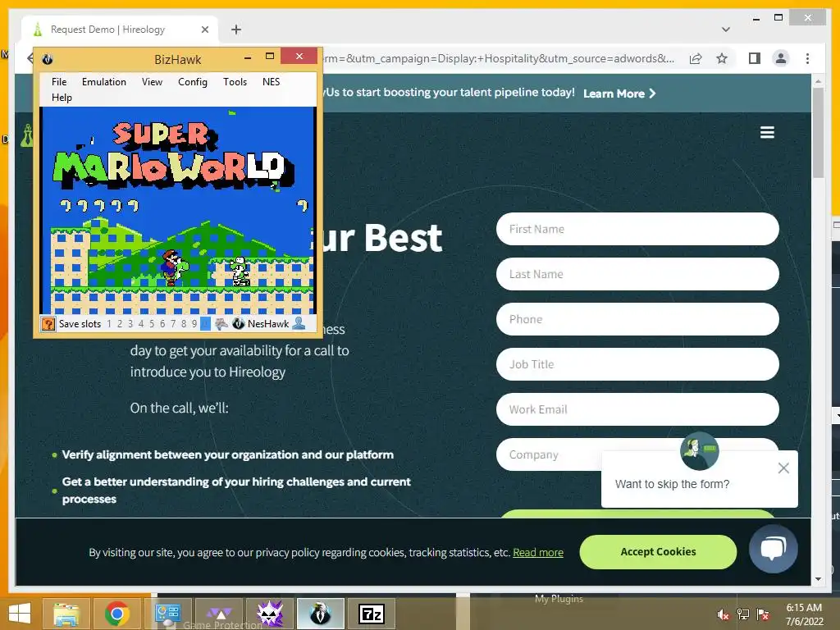Open the View menu in BizHawk
The image size is (840, 630).
152,82
